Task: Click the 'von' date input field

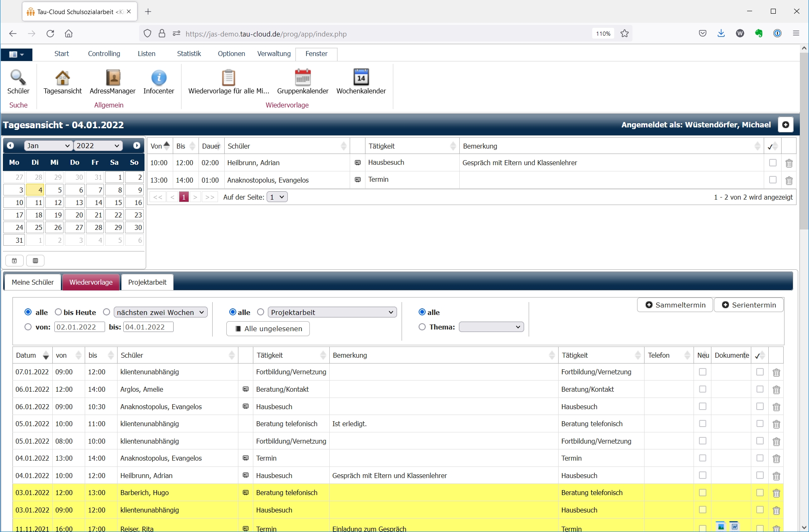Action: point(79,327)
